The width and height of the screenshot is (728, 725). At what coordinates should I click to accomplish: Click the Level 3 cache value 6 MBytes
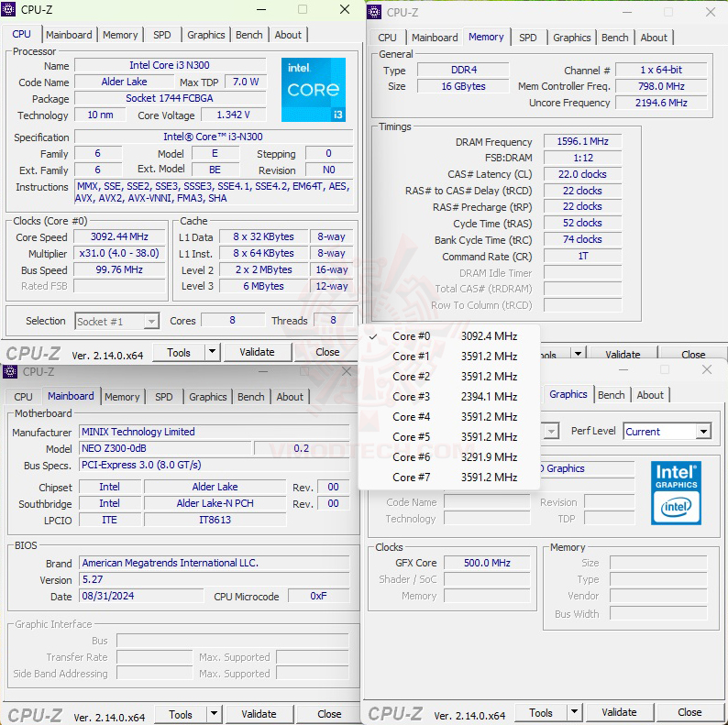[263, 286]
